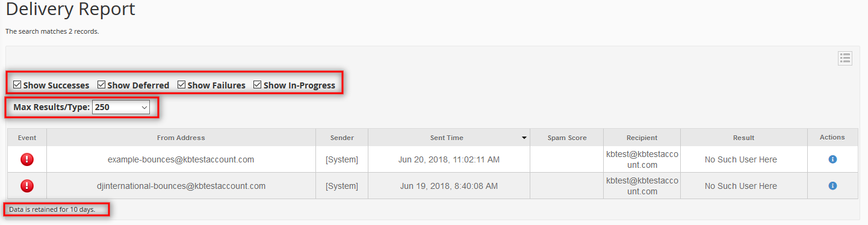Sort by the Recipient column header
Screen dimensions: 868x225
[x=642, y=138]
